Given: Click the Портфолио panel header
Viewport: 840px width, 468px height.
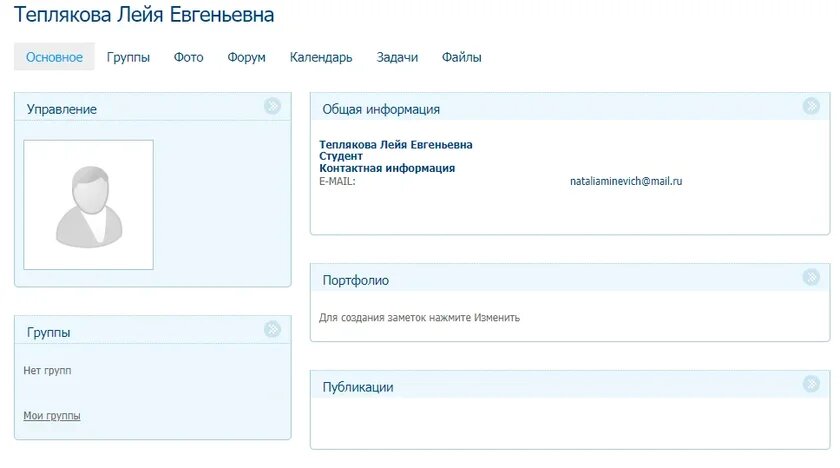Looking at the screenshot, I should (570, 278).
